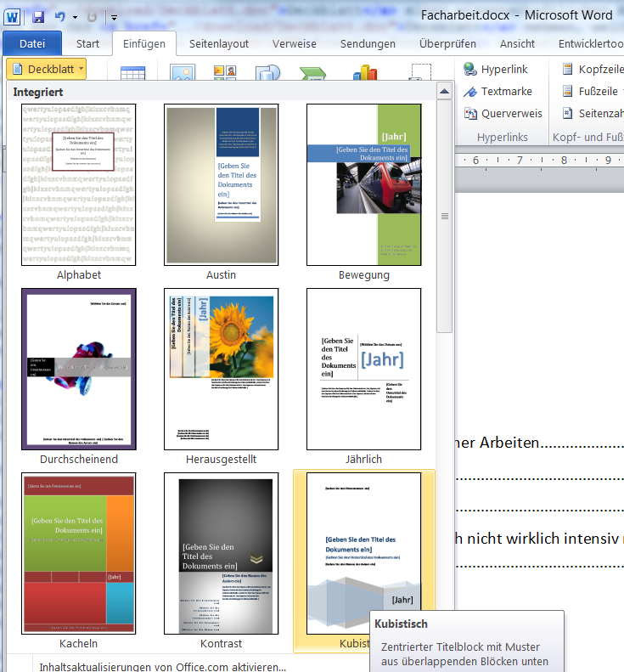
Task: Choose the Bewegung cover page
Action: (364, 192)
